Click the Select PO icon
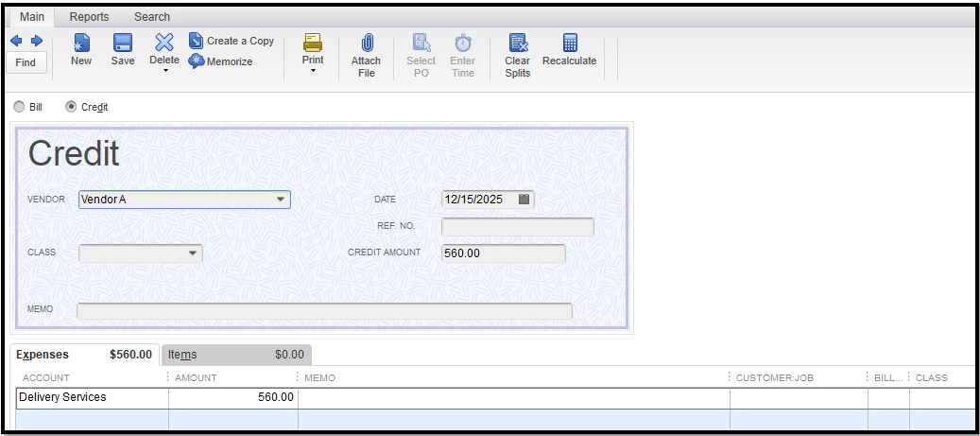 pyautogui.click(x=421, y=43)
